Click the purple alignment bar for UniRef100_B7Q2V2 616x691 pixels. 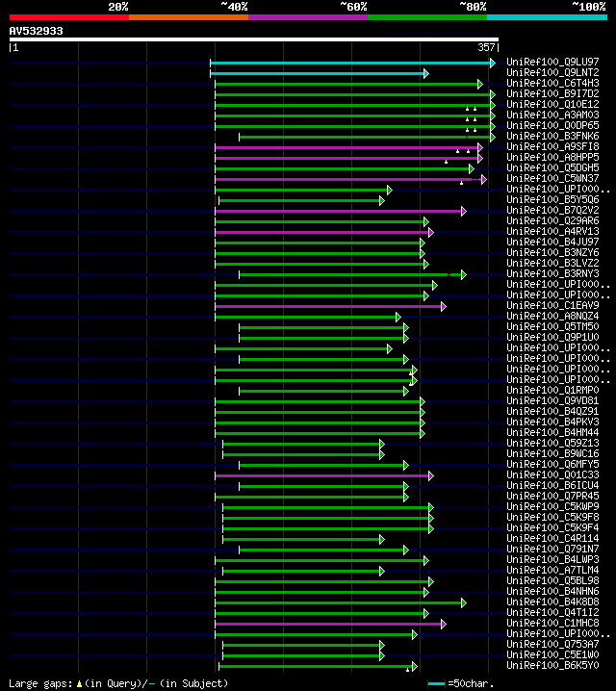click(340, 211)
